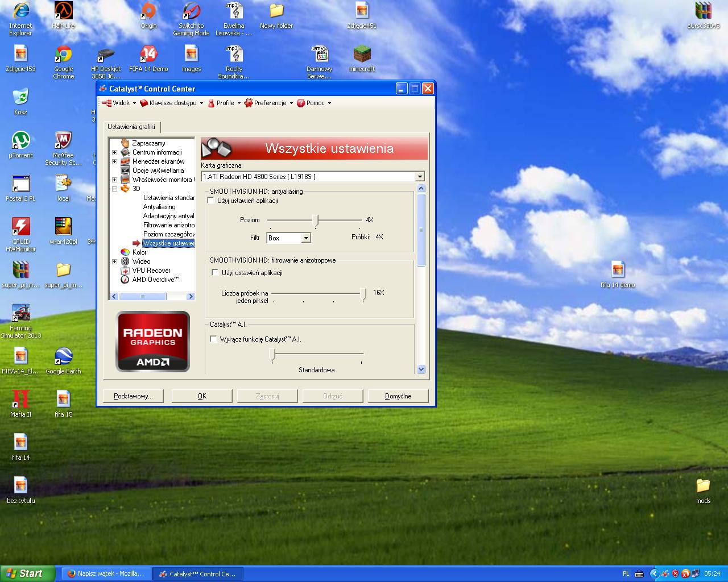728x582 pixels.
Task: Click the Podstawowy... button
Action: click(x=133, y=396)
